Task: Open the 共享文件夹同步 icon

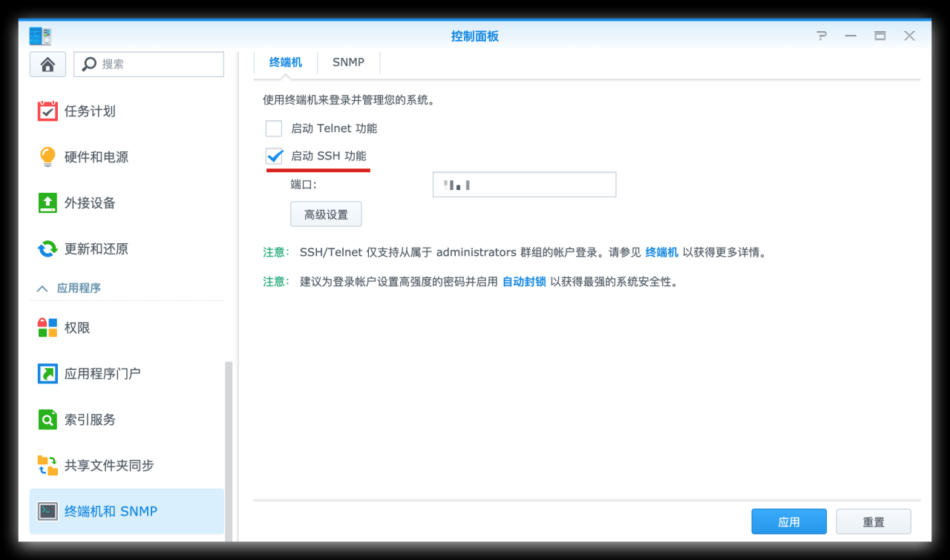Action: tap(47, 466)
